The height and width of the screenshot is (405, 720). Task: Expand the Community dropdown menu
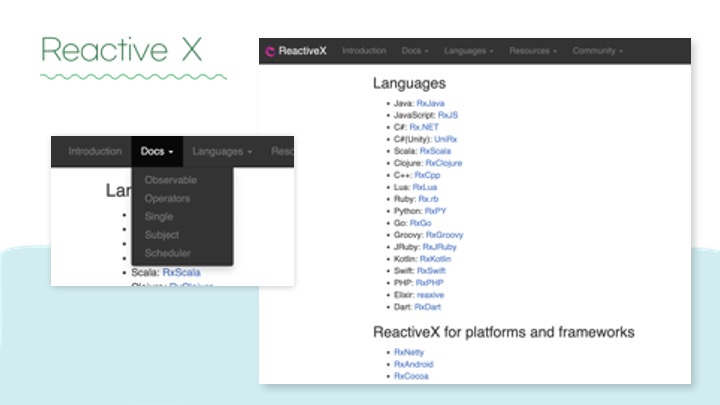click(597, 51)
